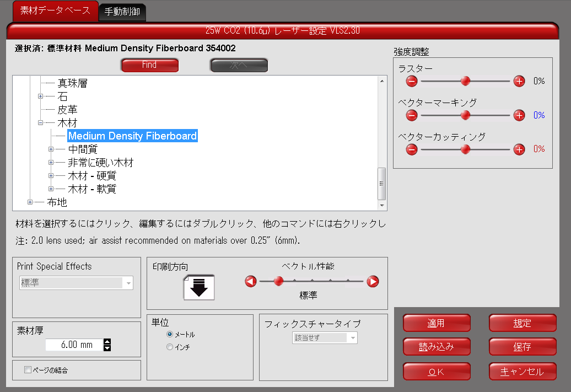The height and width of the screenshot is (392, 571).
Task: Click the minus icon for ラスター intensity
Action: click(412, 82)
